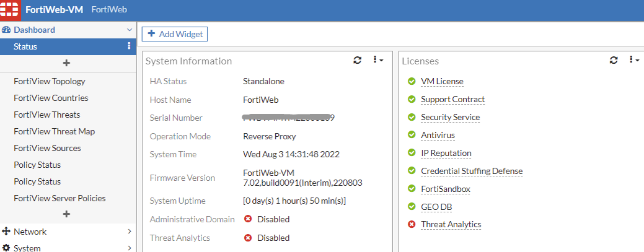Image resolution: width=644 pixels, height=252 pixels.
Task: Click the Add Widget button
Action: 175,34
